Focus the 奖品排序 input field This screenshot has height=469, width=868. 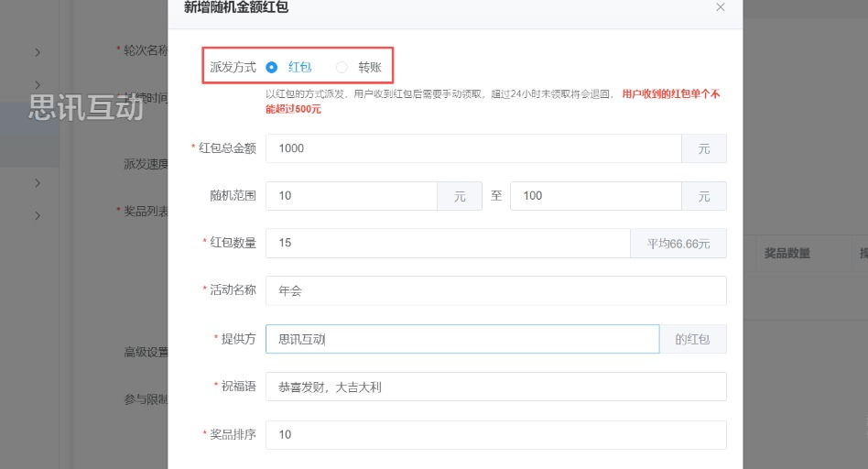494,435
